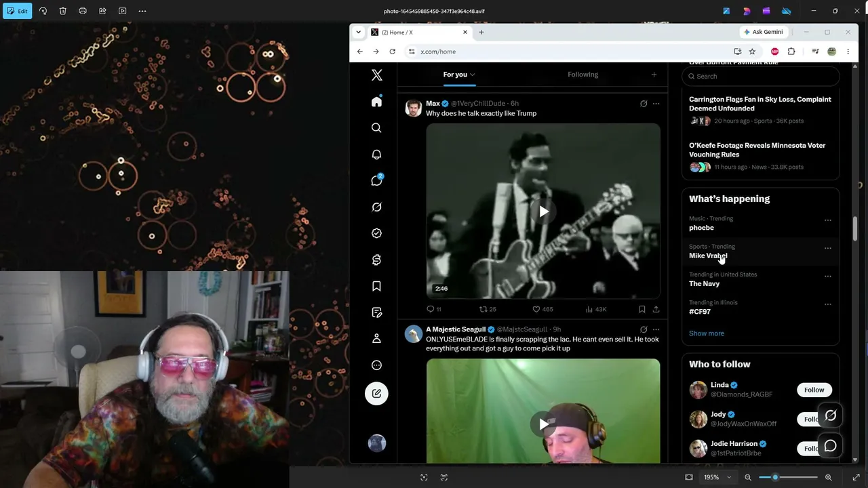Go to X Home via house icon
Screen dimensions: 868x488
pos(377,102)
